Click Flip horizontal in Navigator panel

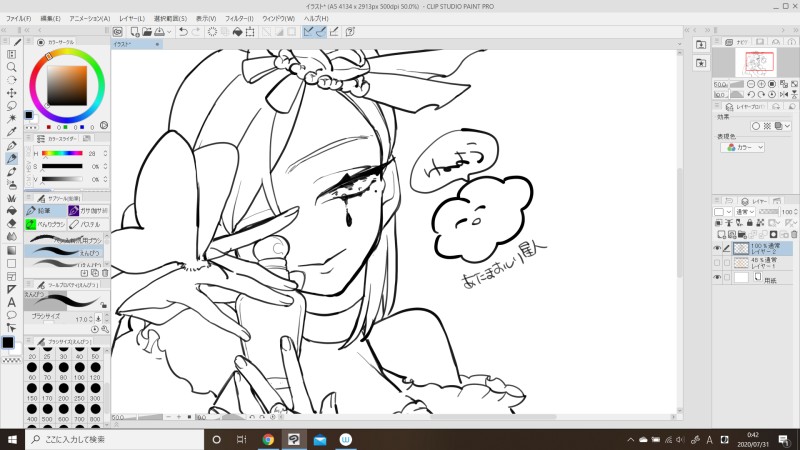coord(784,94)
